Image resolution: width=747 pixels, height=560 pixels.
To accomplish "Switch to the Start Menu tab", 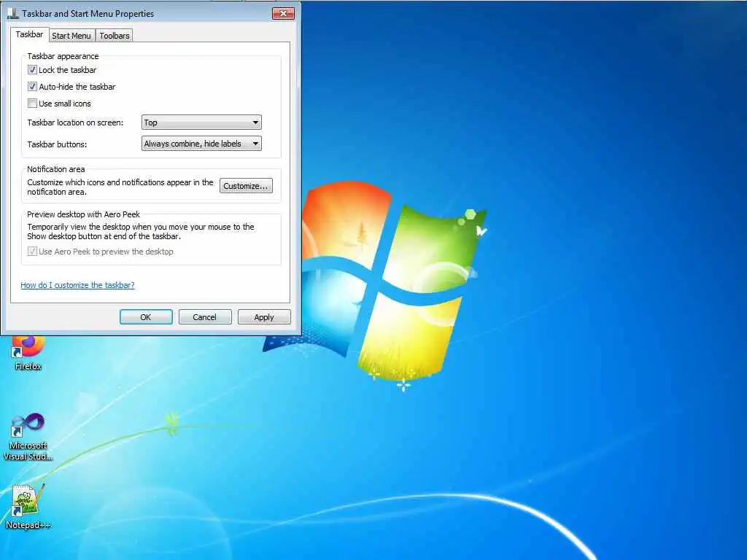I will (x=71, y=36).
